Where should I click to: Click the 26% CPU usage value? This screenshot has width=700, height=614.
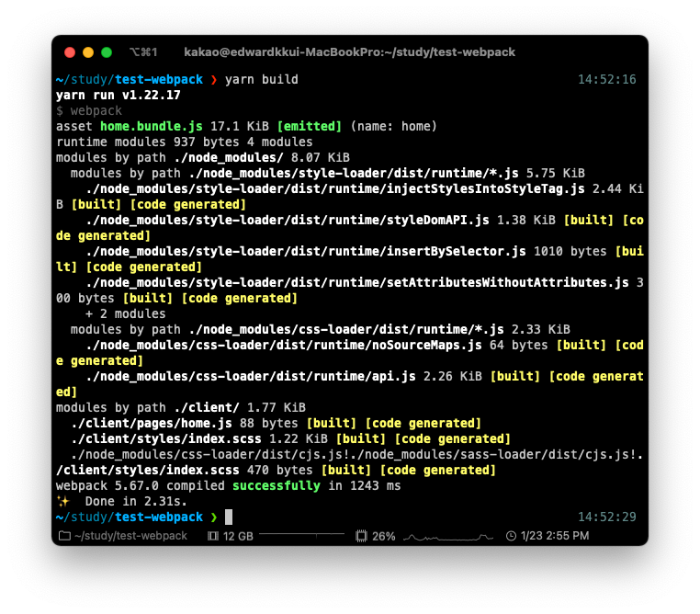tap(383, 536)
